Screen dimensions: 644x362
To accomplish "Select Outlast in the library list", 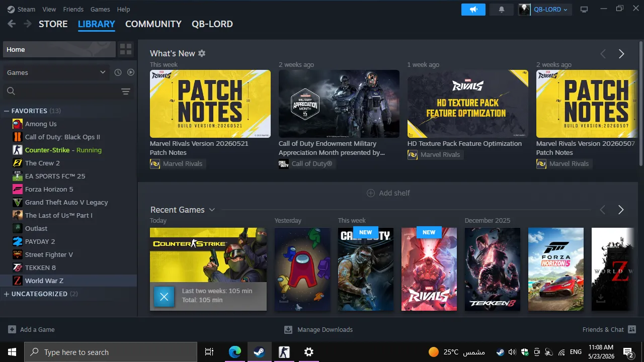I will click(x=68, y=228).
